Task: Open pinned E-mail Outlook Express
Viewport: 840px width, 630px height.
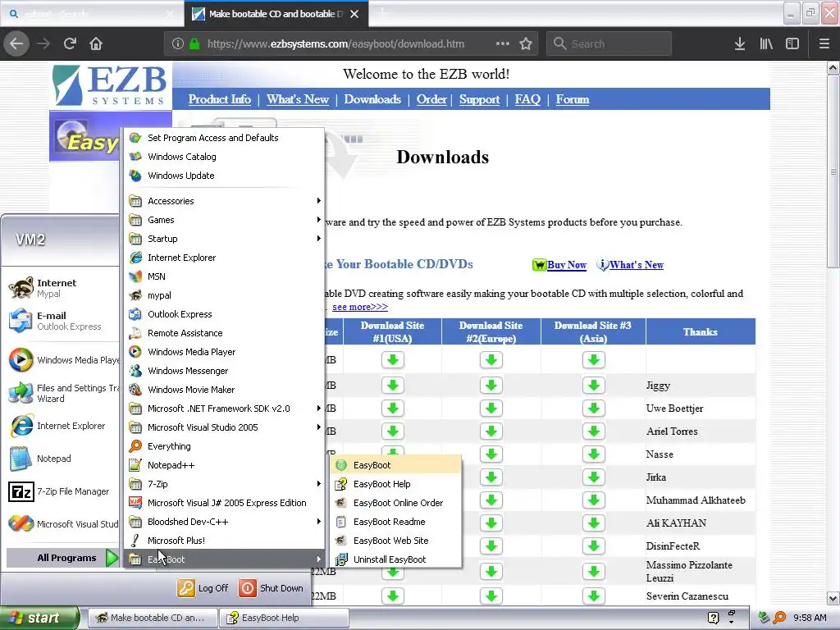Action: pos(62,321)
